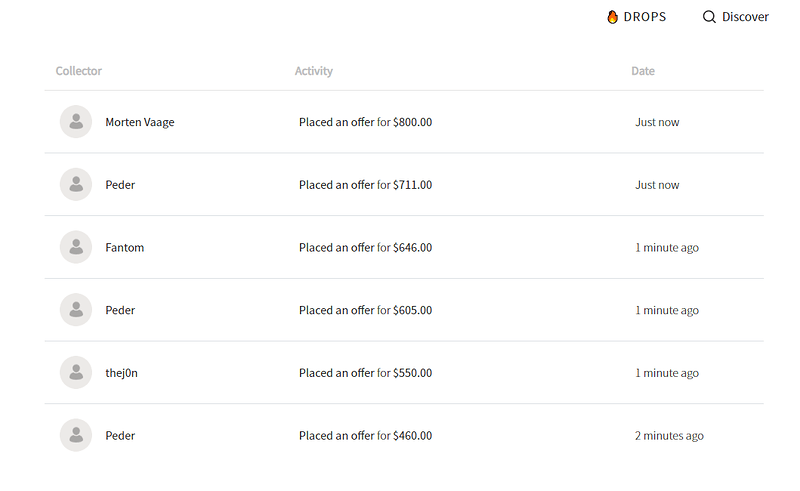
Task: Click the $646.00 offer activity text
Action: pos(365,248)
